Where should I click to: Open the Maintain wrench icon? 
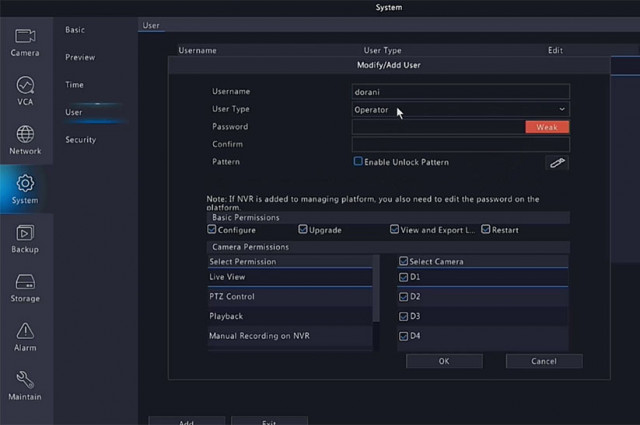[x=25, y=380]
